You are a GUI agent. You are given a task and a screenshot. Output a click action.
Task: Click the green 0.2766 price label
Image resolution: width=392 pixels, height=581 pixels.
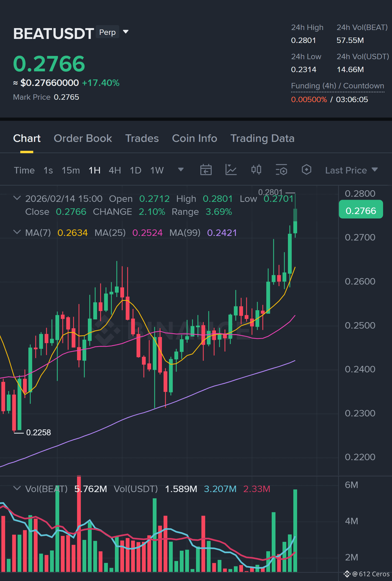point(361,211)
